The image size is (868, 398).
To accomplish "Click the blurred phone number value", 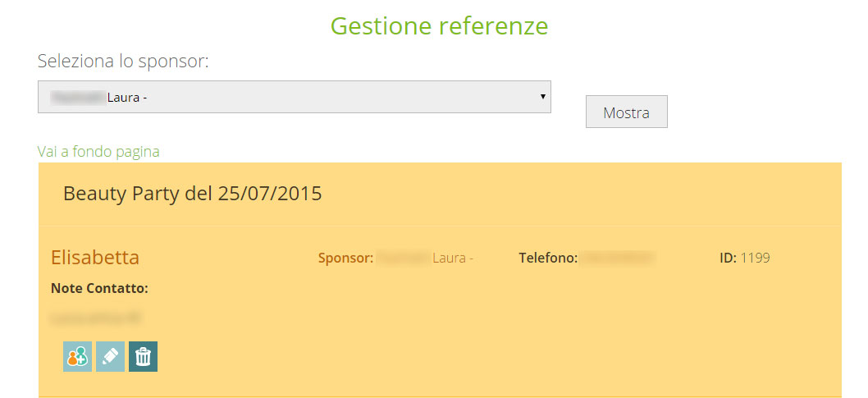I will (617, 258).
